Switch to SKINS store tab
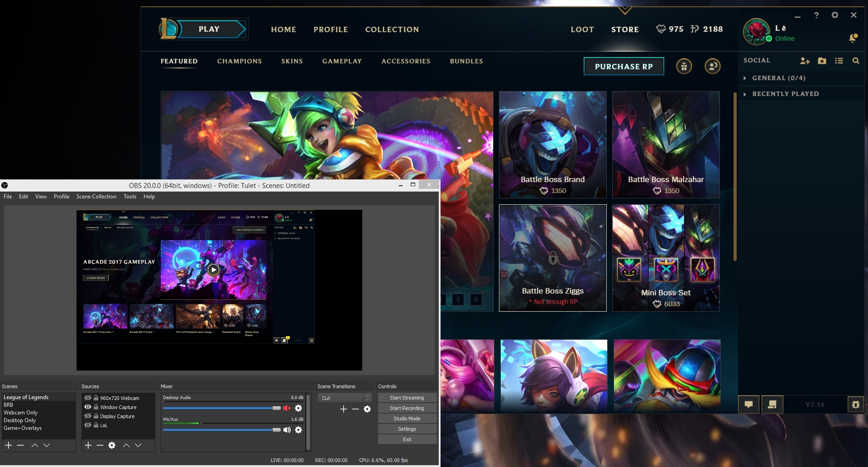This screenshot has width=868, height=467. coord(292,61)
